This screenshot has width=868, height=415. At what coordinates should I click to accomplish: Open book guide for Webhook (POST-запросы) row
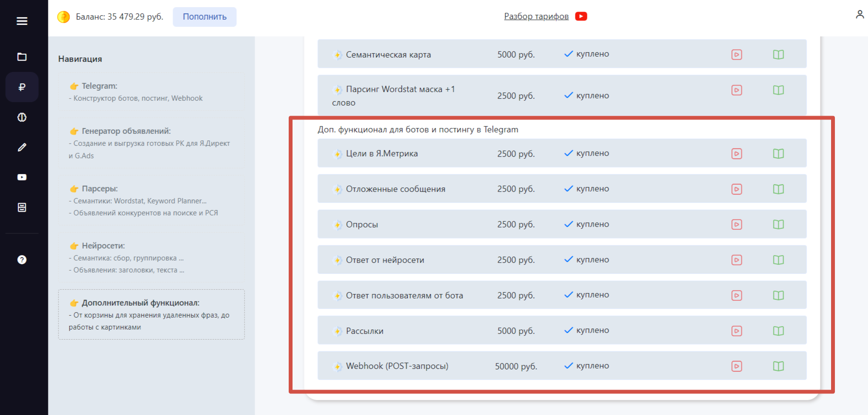(778, 366)
